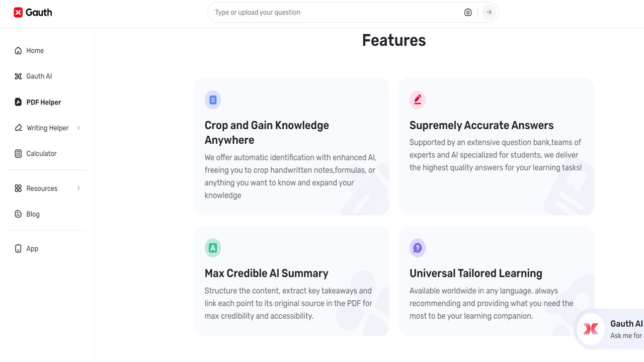The height and width of the screenshot is (362, 644).
Task: Open the Gauth AI chat widget
Action: (591, 329)
